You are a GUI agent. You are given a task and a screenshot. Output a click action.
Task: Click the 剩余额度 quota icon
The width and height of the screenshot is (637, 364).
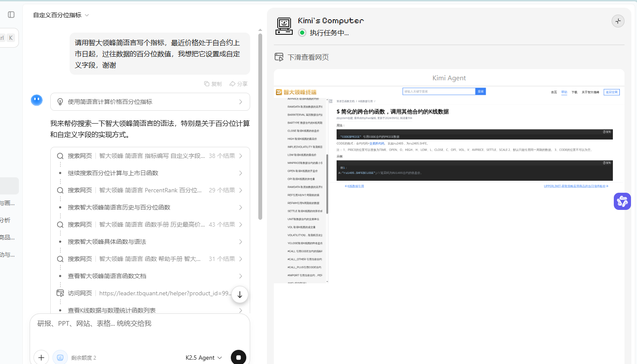pos(60,357)
